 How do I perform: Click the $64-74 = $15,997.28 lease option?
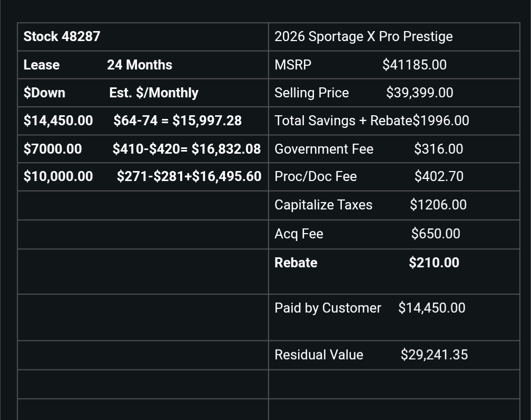point(178,121)
